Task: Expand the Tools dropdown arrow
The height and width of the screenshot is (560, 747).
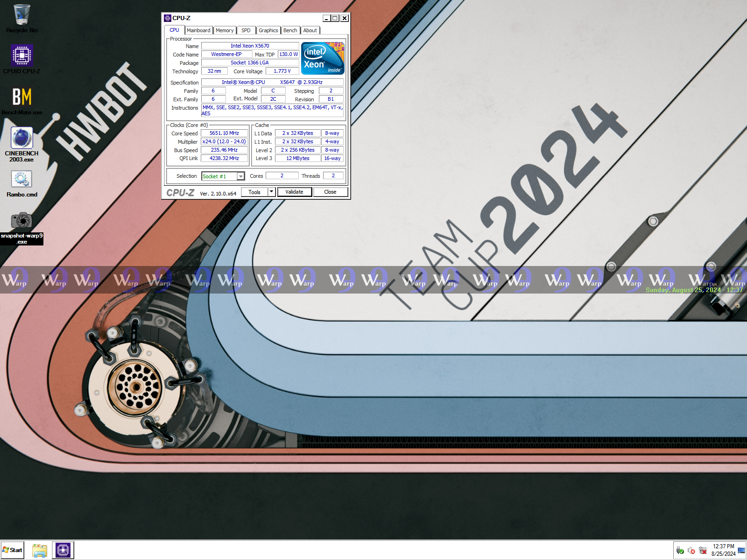Action: point(271,192)
